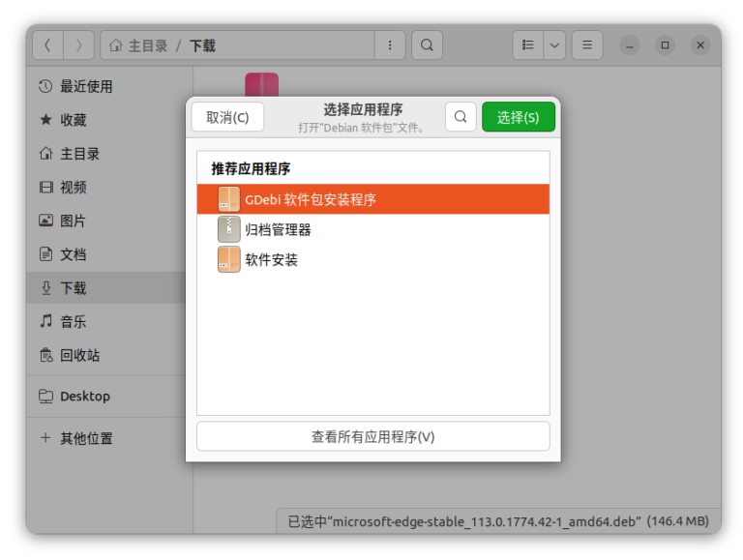The image size is (743, 560).
Task: Go back using the left arrow button
Action: 48,45
